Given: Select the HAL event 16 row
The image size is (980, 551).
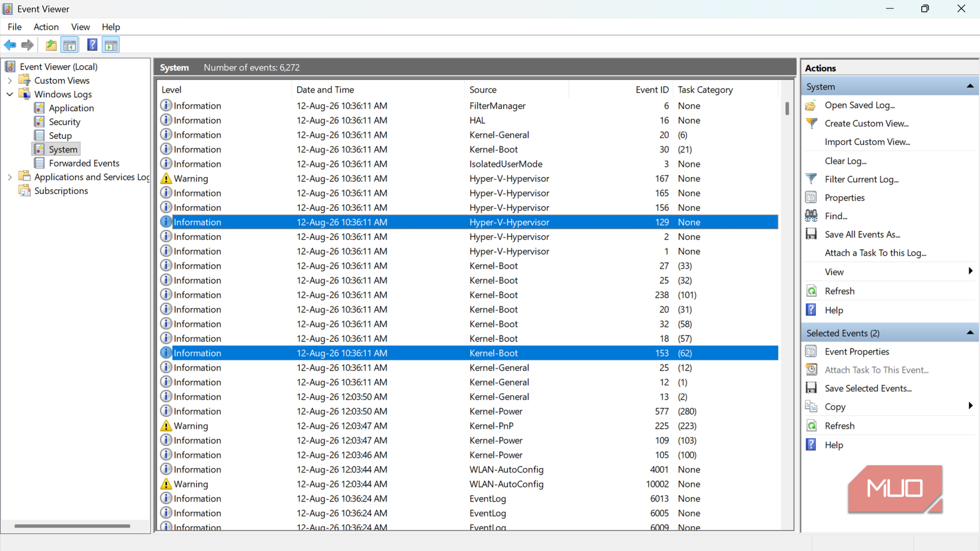Looking at the screenshot, I should click(x=468, y=120).
